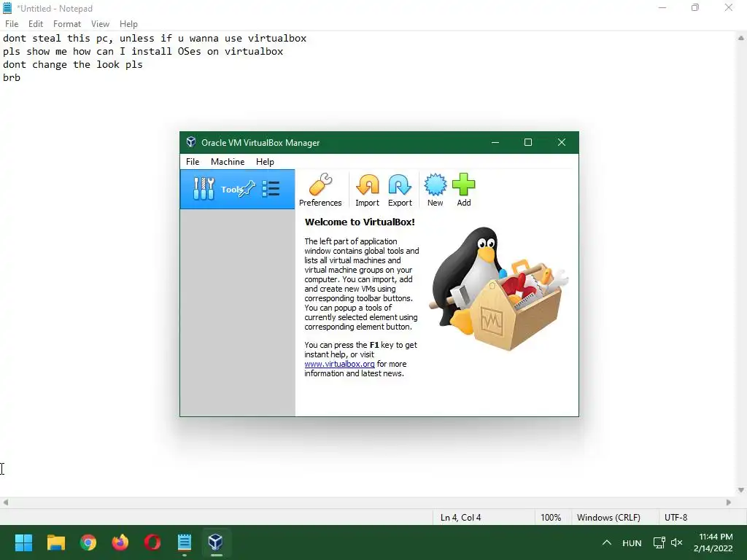
Task: Click the 'brb' line in Notepad
Action: click(12, 77)
